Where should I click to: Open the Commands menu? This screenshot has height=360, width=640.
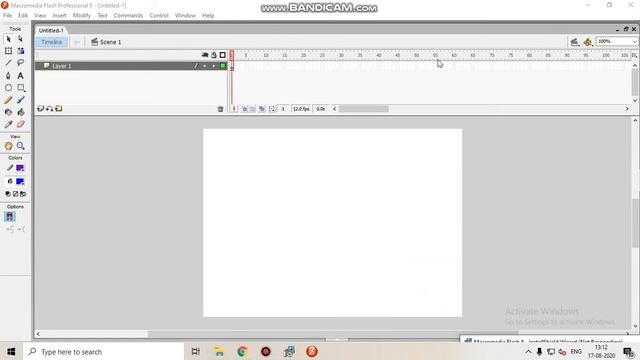128,16
